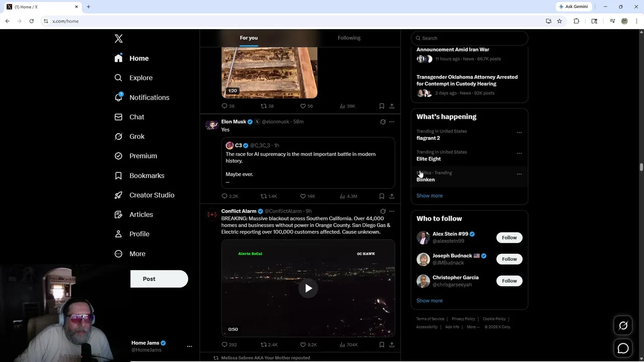Open Cookie Policy link
Screen dimensions: 644x362
point(494,319)
